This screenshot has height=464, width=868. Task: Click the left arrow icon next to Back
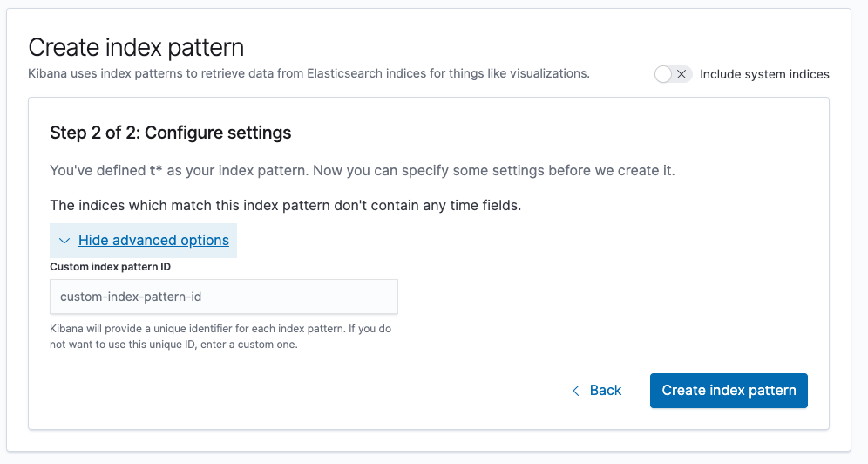click(x=575, y=391)
